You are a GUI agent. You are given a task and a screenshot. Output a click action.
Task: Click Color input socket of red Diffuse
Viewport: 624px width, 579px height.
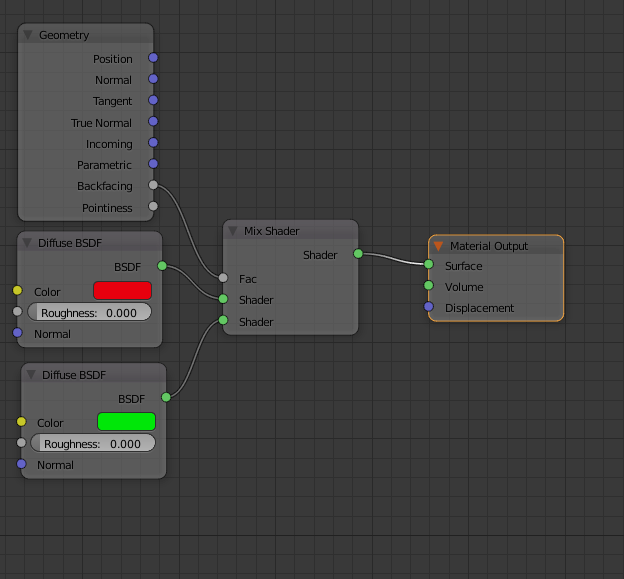pyautogui.click(x=18, y=290)
